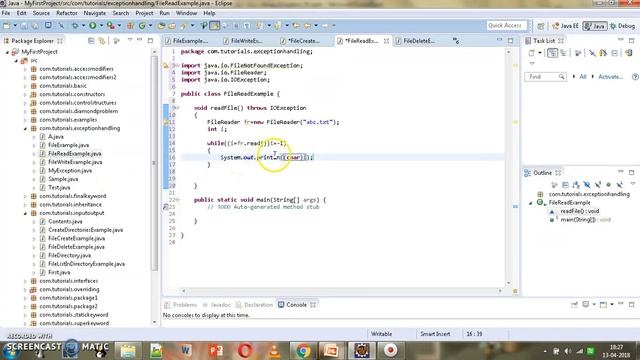Open Chrome from the taskbar
This screenshot has height=360, width=640.
pos(303,351)
